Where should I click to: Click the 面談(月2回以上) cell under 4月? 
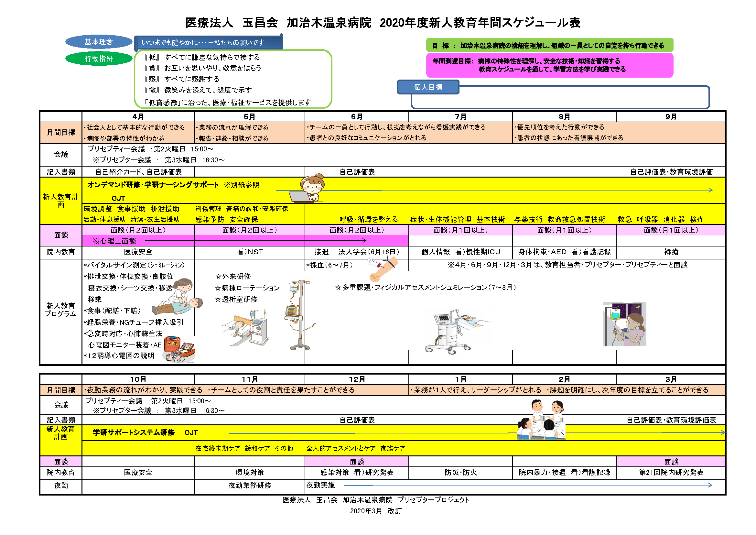(138, 230)
